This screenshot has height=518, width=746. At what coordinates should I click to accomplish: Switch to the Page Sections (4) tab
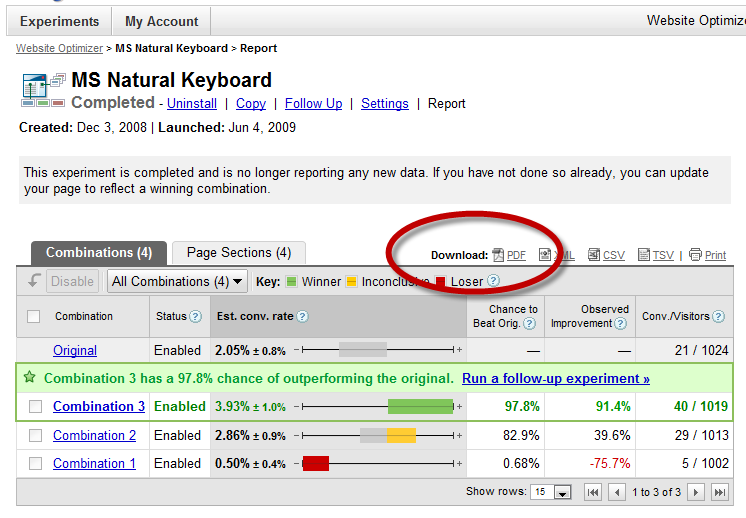pos(239,253)
